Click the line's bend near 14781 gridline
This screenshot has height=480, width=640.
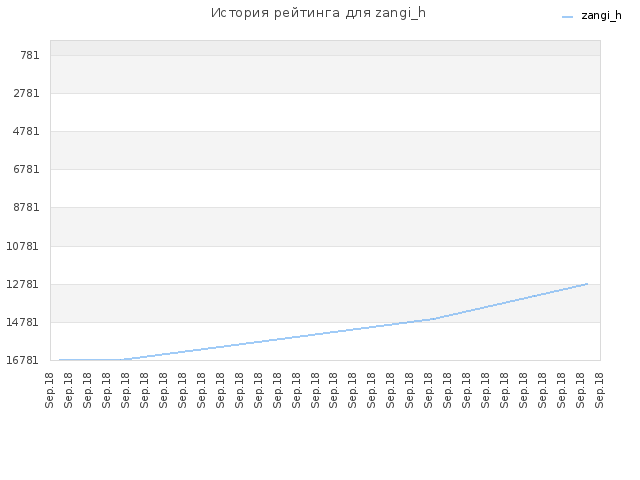429,320
